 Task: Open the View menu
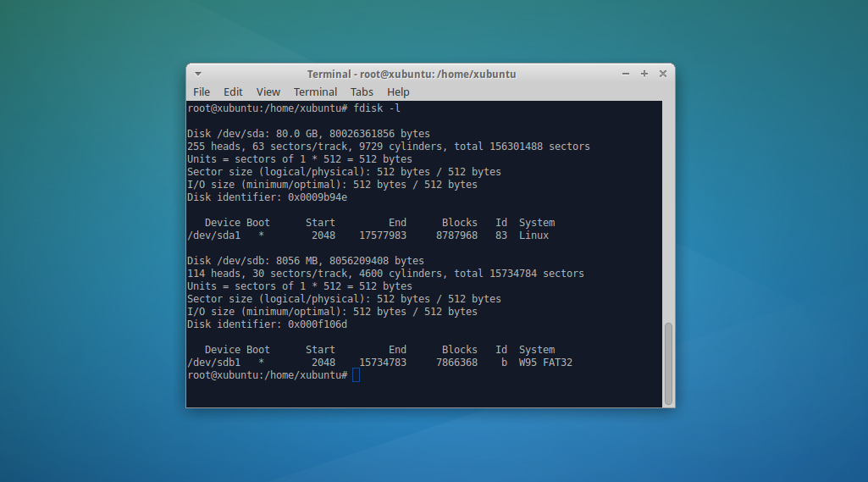[268, 92]
